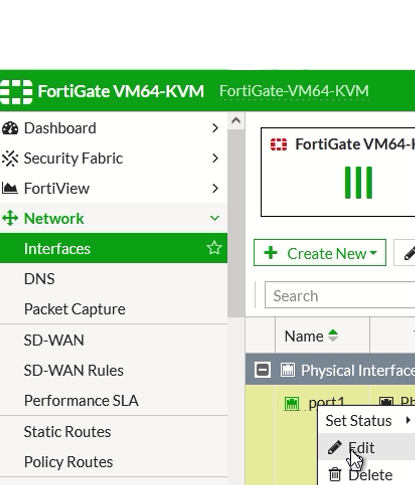
Task: Open the Security Fabric menu
Action: (x=114, y=158)
